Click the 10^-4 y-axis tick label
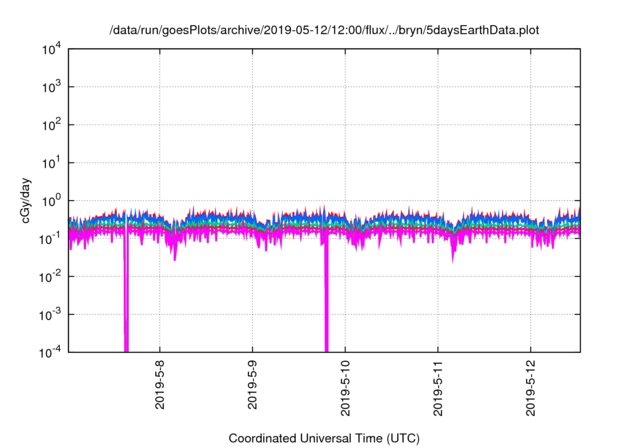Image resolution: width=640 pixels, height=448 pixels. [x=50, y=352]
